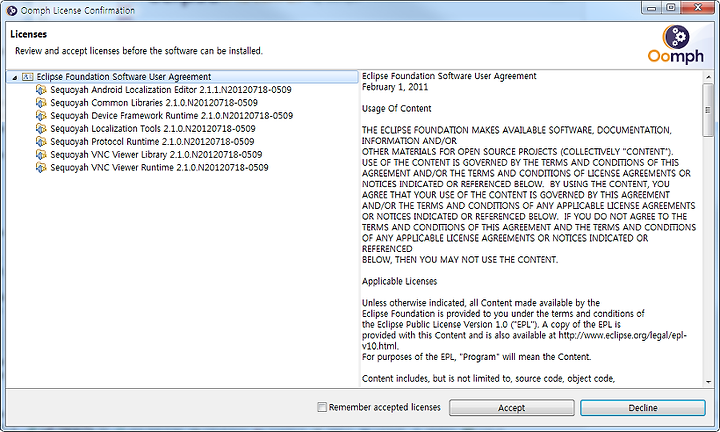The height and width of the screenshot is (432, 720).
Task: Close the Oomph License Confirmation dialog
Action: pyautogui.click(x=698, y=7)
